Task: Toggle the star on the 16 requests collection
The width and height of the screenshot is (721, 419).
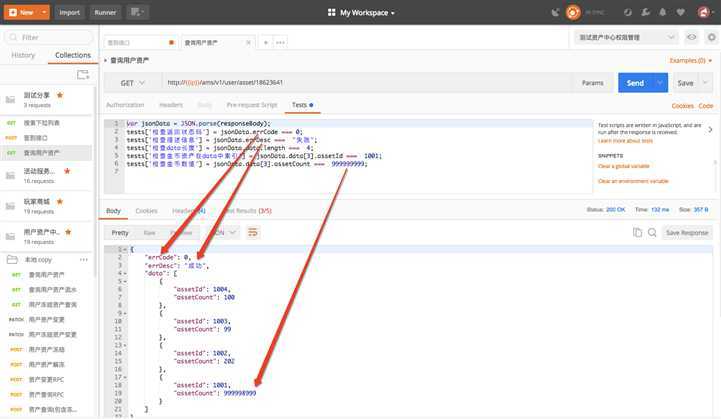Action: [x=67, y=171]
